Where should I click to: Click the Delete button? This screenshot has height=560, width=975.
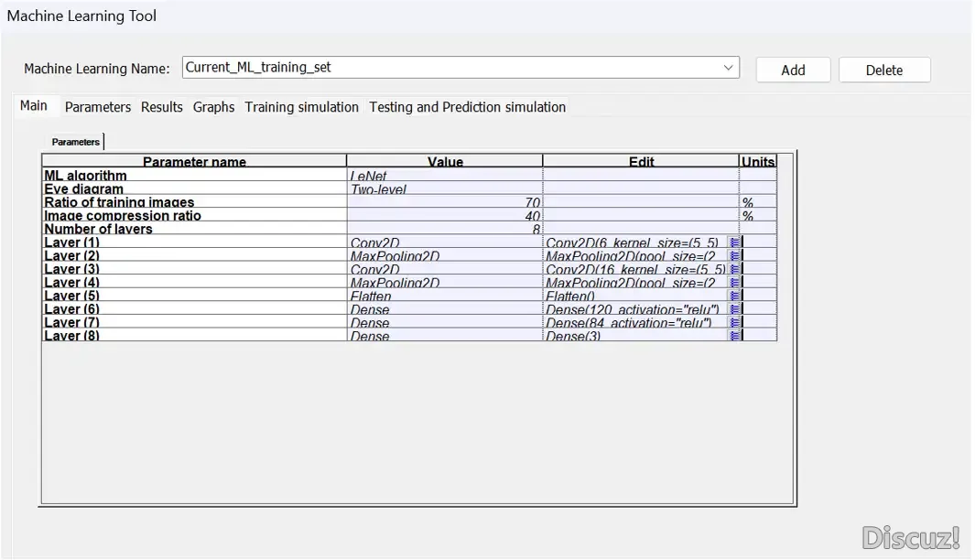(x=883, y=70)
